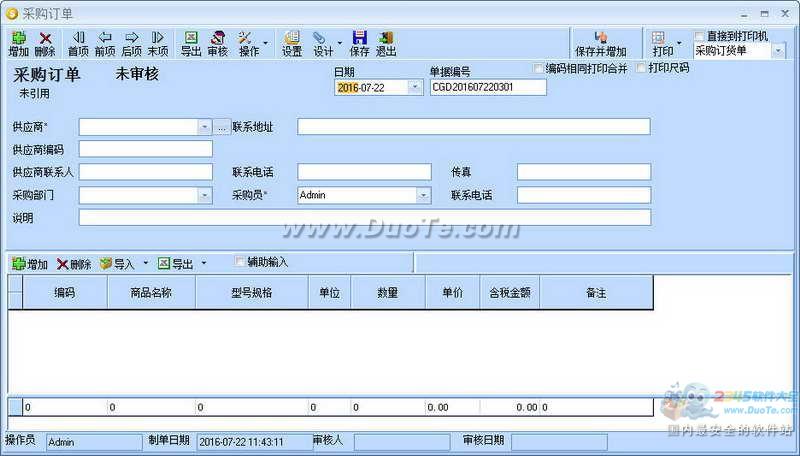Viewport: 800px width, 456px height.
Task: Click the supplier browse "..." button
Action: 221,127
